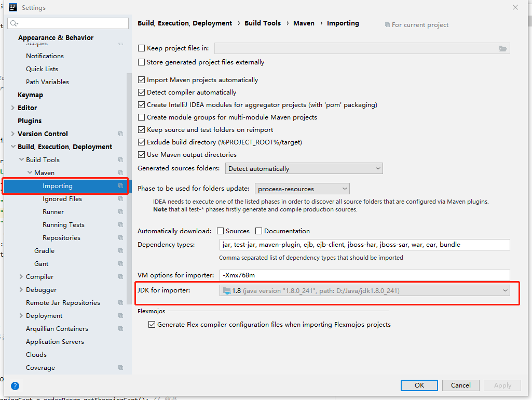Click the settings search field
Viewport: 532px width, 400px height.
coord(68,23)
